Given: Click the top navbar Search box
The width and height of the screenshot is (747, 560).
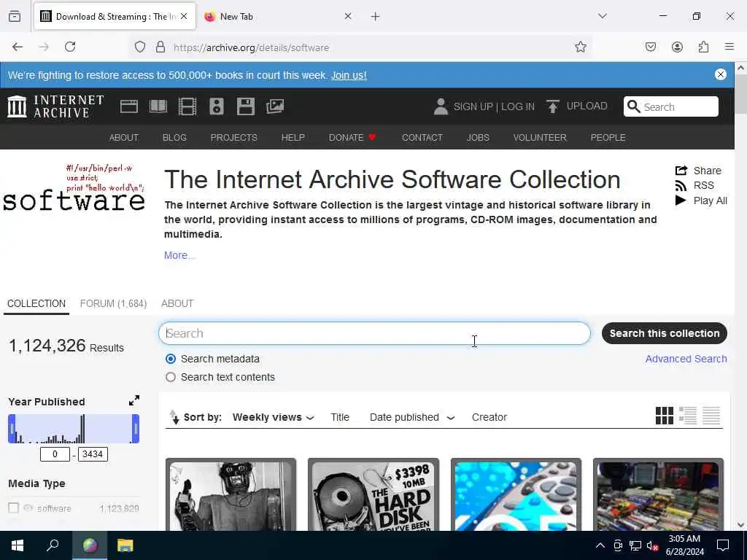Looking at the screenshot, I should pyautogui.click(x=671, y=106).
